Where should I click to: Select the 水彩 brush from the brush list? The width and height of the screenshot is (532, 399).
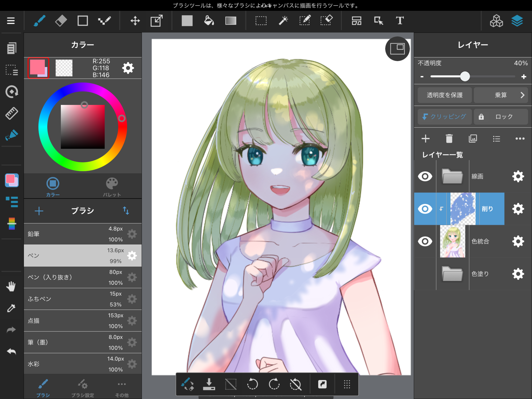point(65,364)
